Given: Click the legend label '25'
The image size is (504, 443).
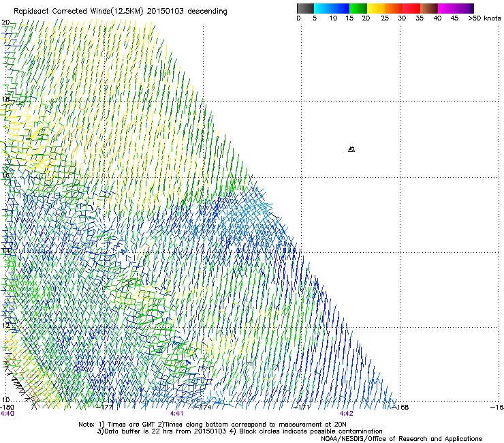Looking at the screenshot, I should [x=385, y=18].
